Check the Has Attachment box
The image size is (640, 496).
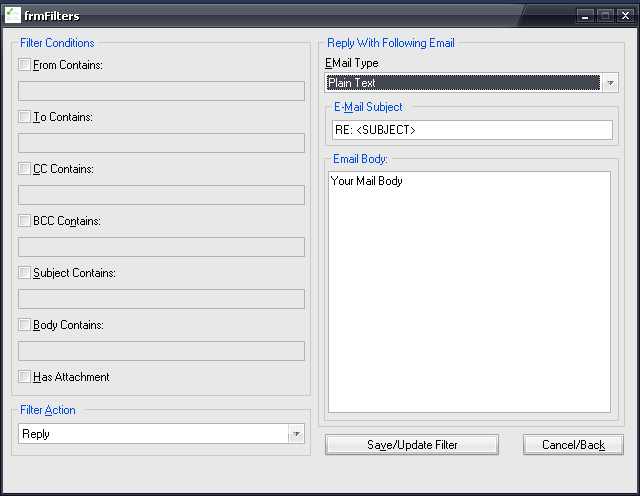coord(25,377)
